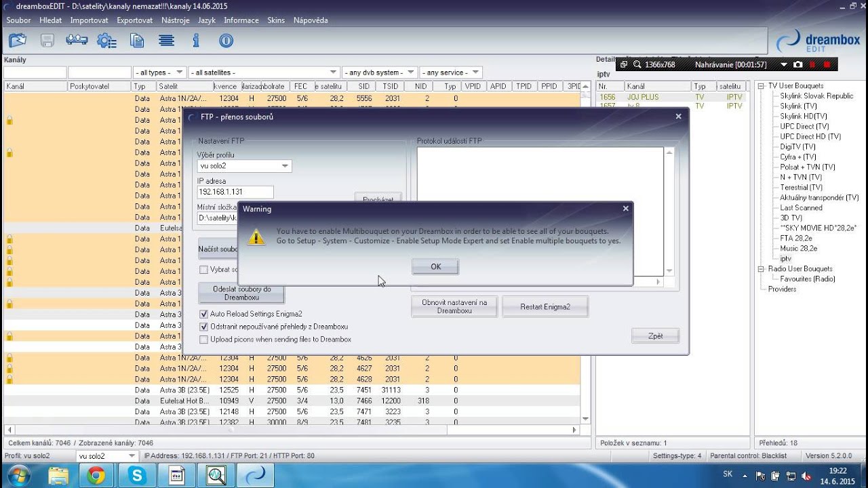This screenshot has width=868, height=488.
Task: Click the recorder window-restore icon
Action: tap(624, 64)
